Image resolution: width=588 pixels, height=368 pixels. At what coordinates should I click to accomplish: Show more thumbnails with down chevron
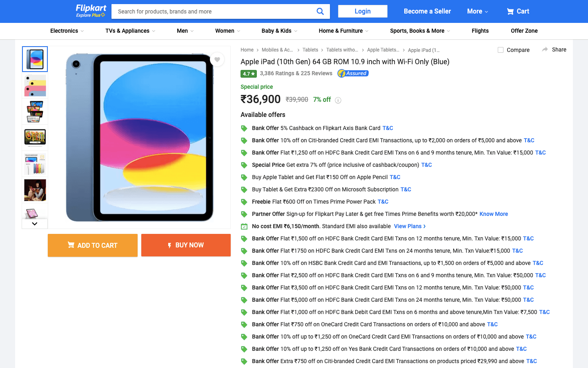[35, 224]
